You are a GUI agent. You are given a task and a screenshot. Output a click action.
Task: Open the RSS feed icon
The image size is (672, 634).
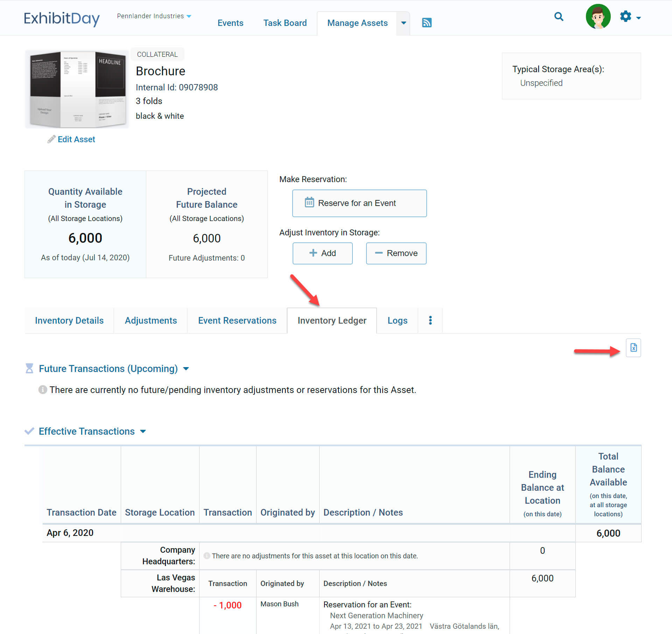pyautogui.click(x=427, y=22)
